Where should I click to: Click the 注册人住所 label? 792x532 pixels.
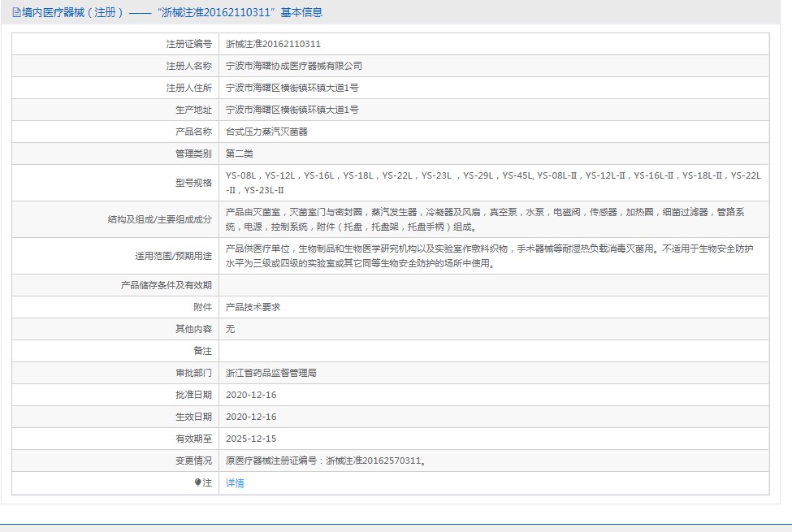(189, 88)
